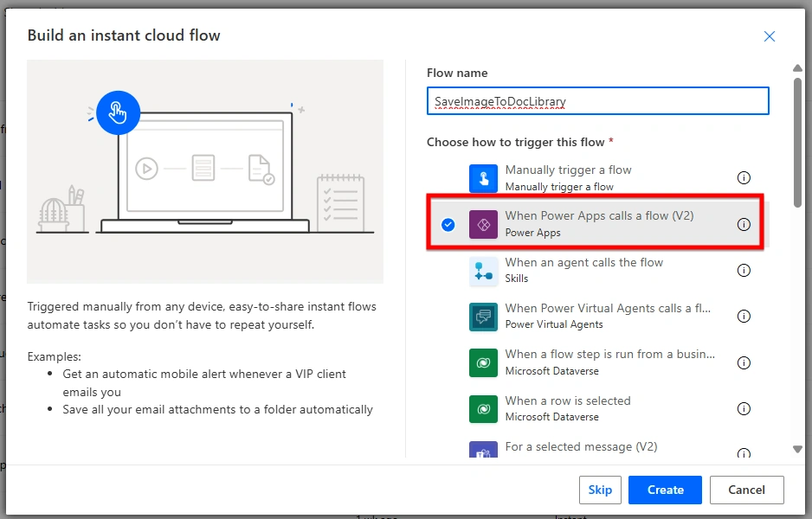Click the Skills subtitle text

517,279
